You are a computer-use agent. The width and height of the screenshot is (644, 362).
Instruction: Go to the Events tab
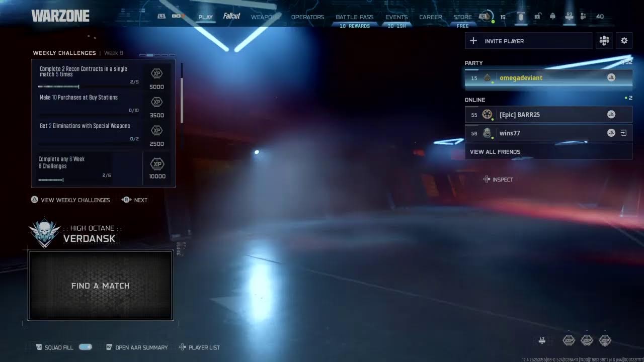click(396, 17)
